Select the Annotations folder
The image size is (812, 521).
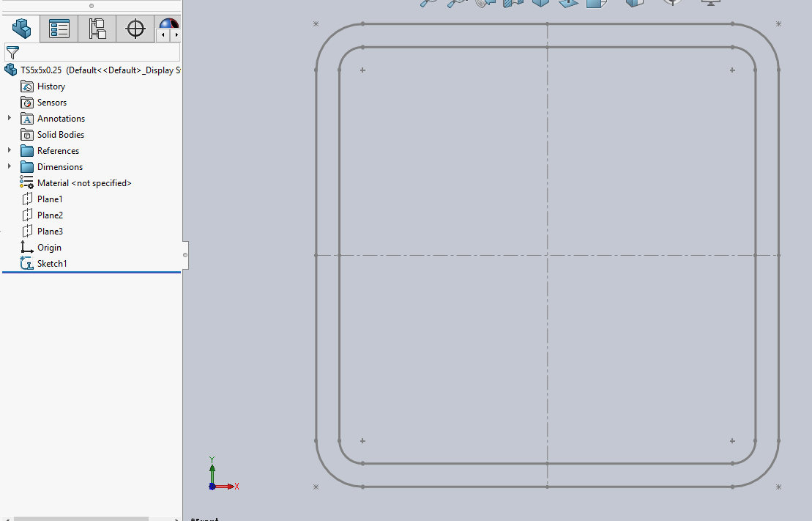pyautogui.click(x=52, y=118)
